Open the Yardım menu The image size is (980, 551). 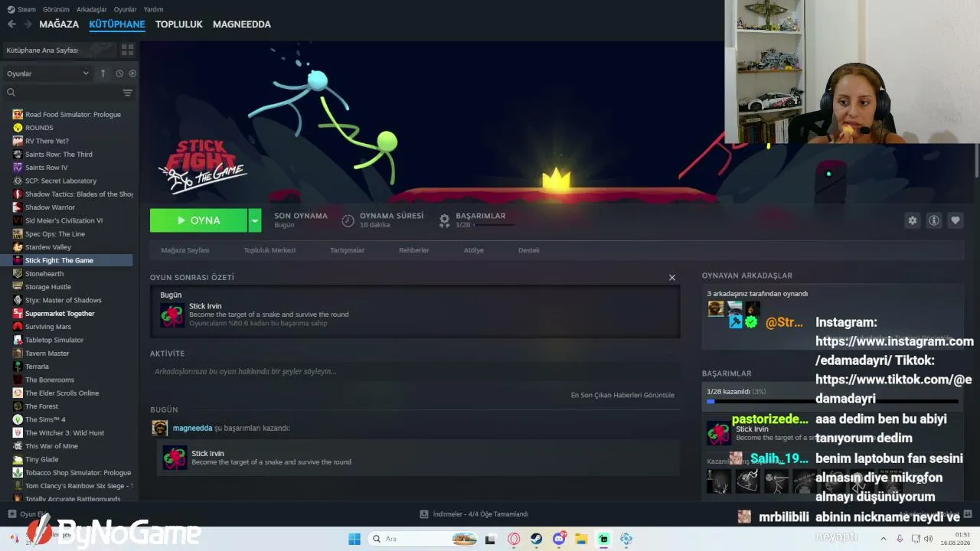pos(154,9)
